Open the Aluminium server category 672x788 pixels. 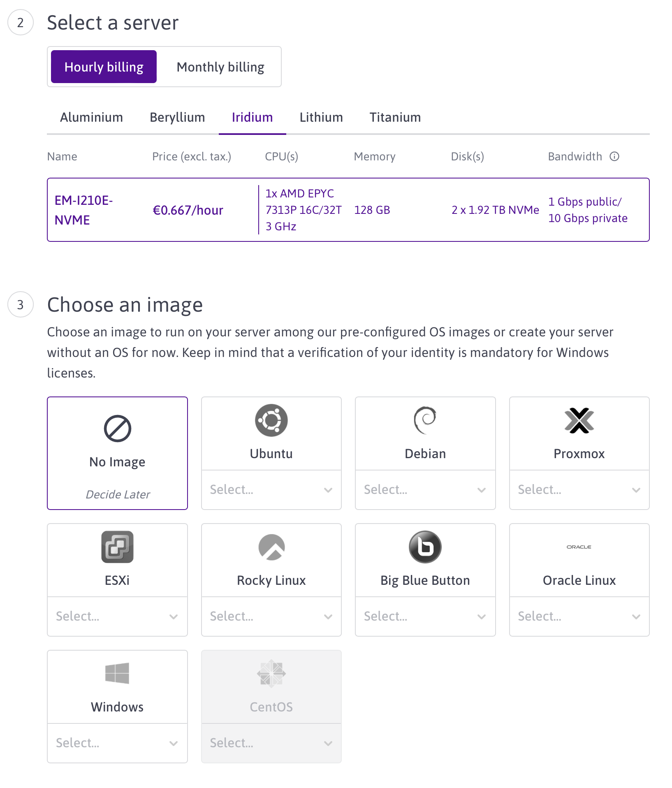[91, 117]
